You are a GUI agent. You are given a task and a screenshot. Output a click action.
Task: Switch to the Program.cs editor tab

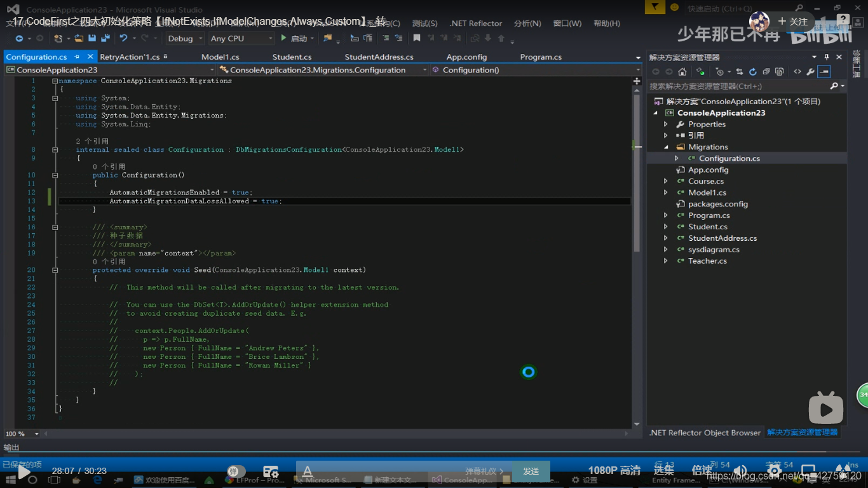(541, 57)
